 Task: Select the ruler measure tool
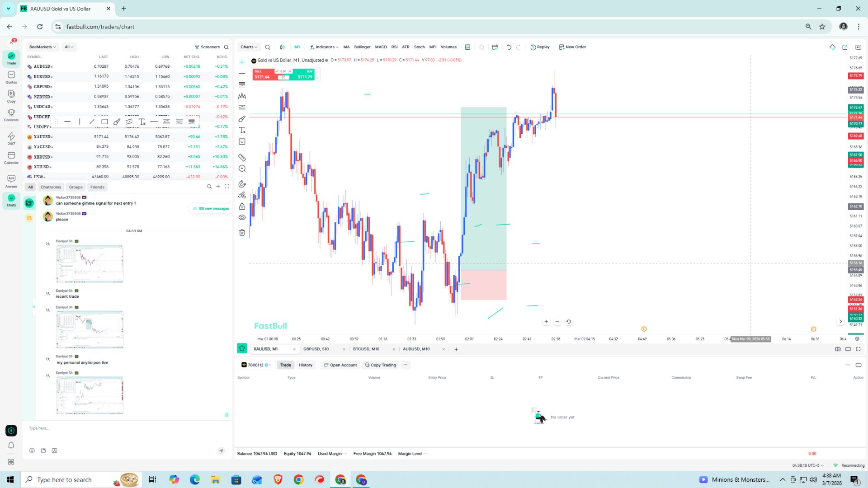pos(242,158)
